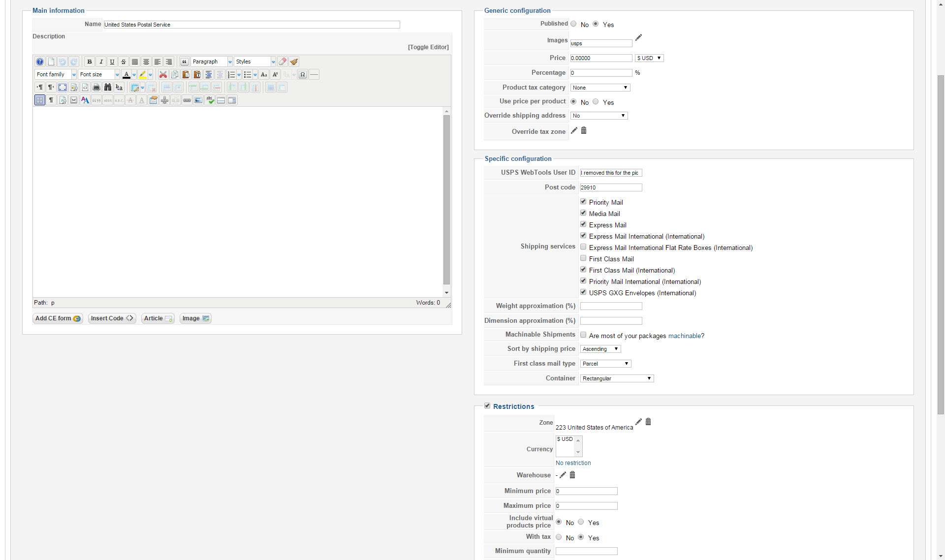Viewport: 945px width, 560px height.
Task: Set Published to No
Action: pos(573,24)
